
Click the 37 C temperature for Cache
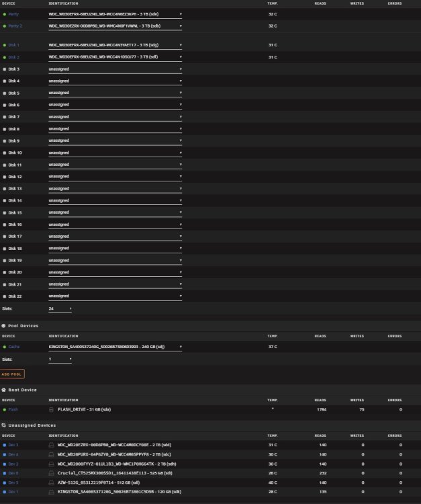(273, 347)
